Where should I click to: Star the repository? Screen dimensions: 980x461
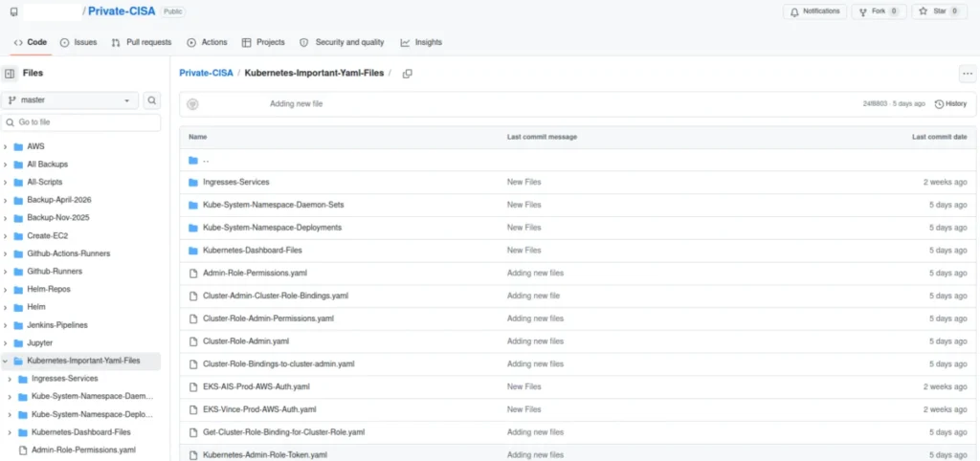pyautogui.click(x=940, y=11)
